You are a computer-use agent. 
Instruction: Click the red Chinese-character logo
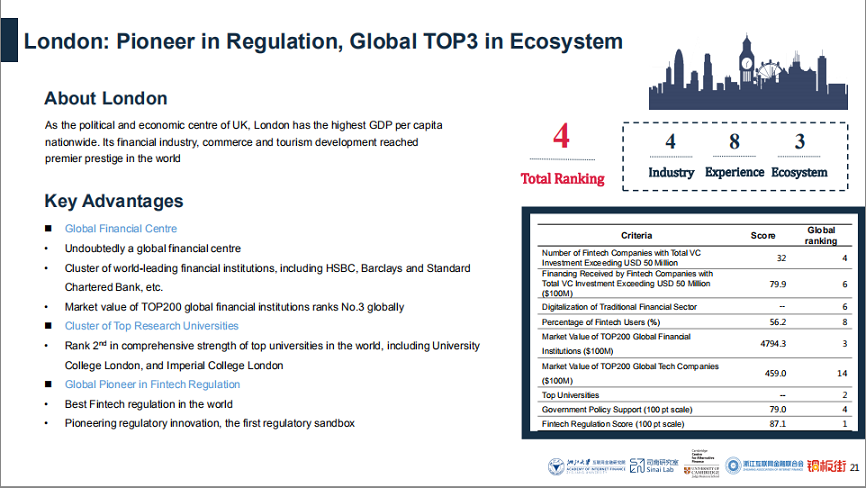point(826,466)
